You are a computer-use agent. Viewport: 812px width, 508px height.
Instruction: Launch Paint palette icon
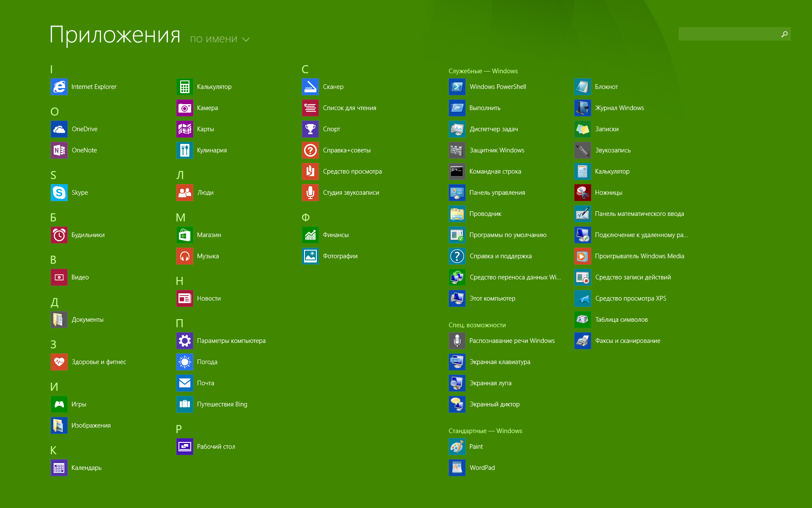click(x=457, y=447)
